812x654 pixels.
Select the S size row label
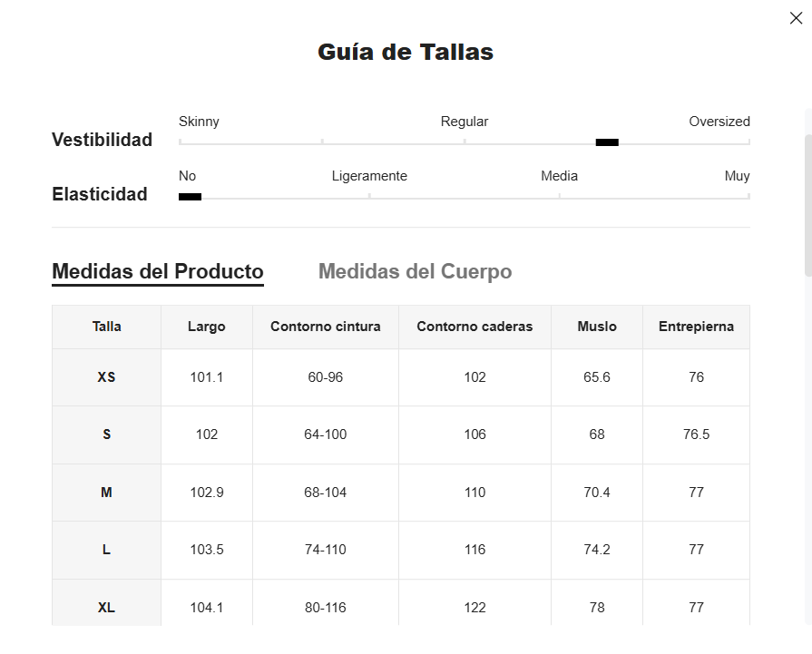click(106, 434)
